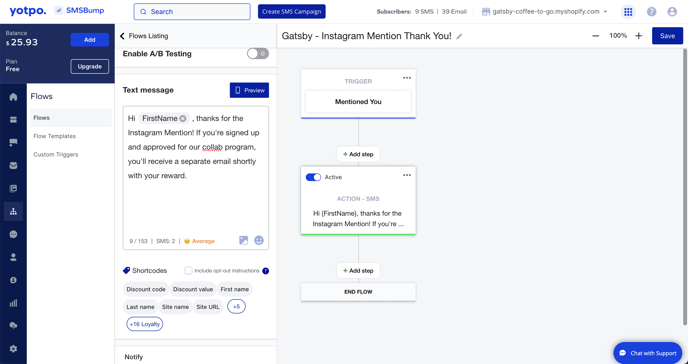Open the analytics bar chart icon in sidebar
Screen dimensions: 688x364
(13, 303)
